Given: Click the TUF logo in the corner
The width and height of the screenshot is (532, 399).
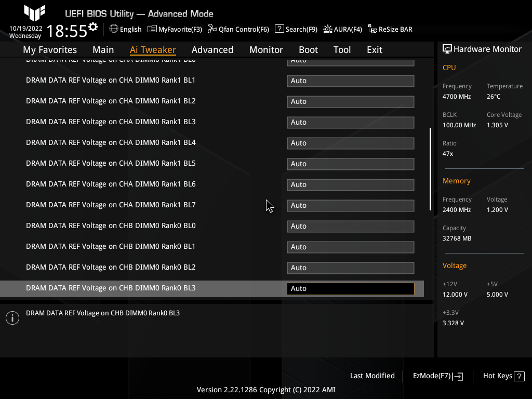Looking at the screenshot, I should pyautogui.click(x=34, y=12).
